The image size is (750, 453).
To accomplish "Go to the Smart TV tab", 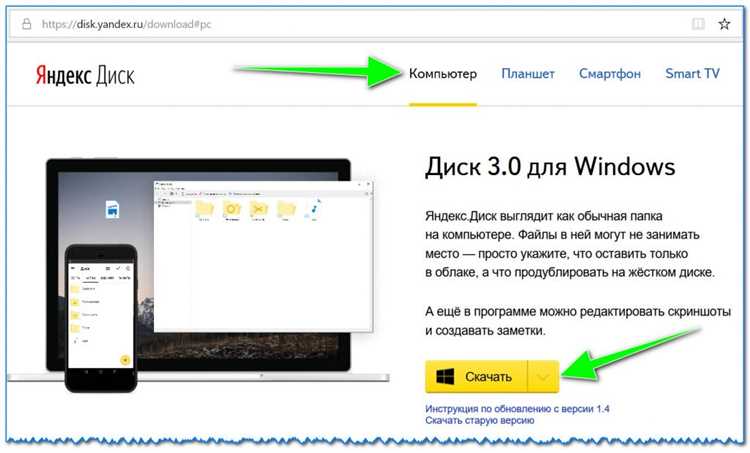I will [x=692, y=74].
